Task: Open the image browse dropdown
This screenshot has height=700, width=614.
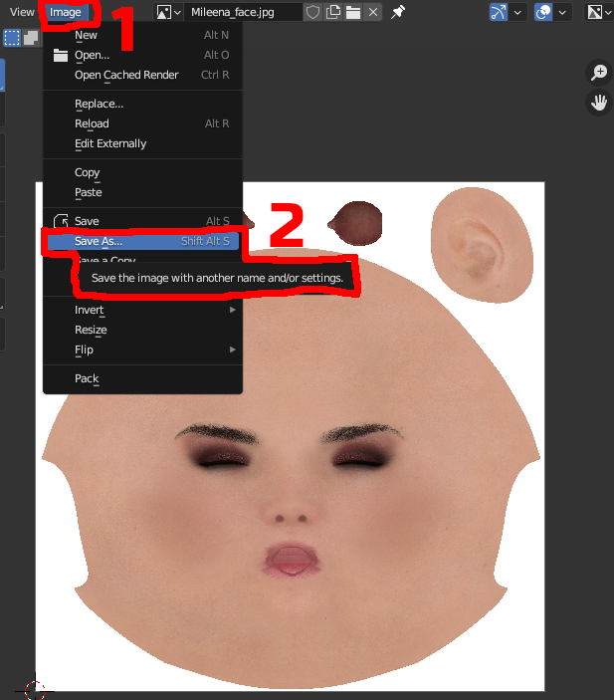Action: (x=168, y=12)
